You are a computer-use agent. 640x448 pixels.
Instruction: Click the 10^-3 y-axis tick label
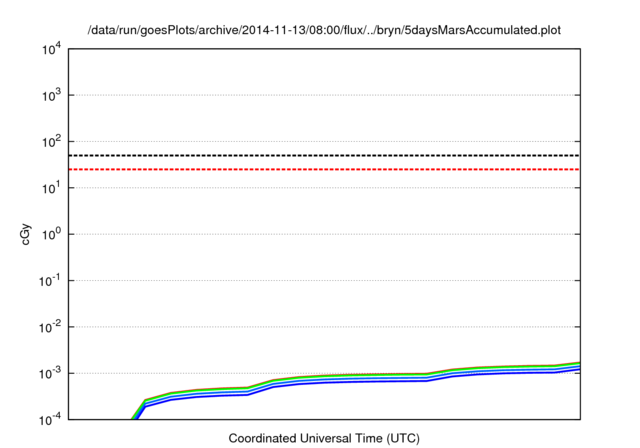coord(50,374)
